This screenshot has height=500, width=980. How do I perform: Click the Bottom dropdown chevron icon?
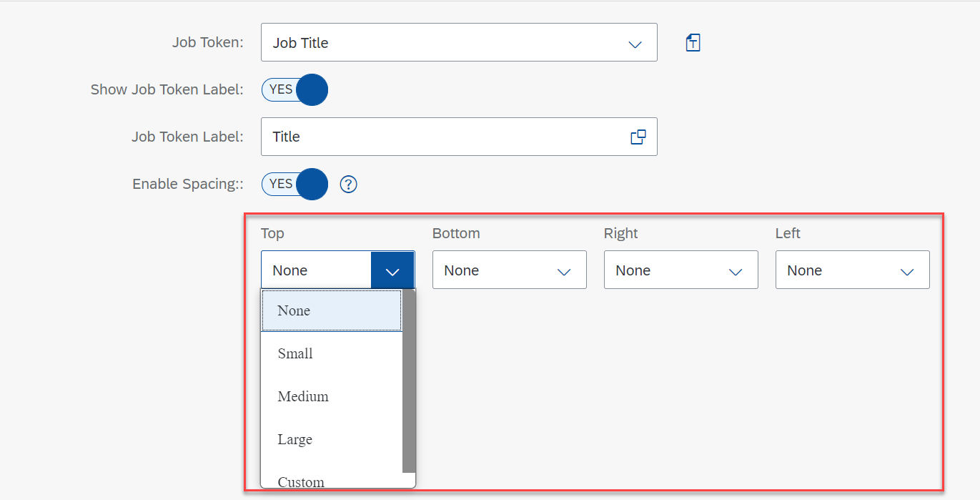564,271
